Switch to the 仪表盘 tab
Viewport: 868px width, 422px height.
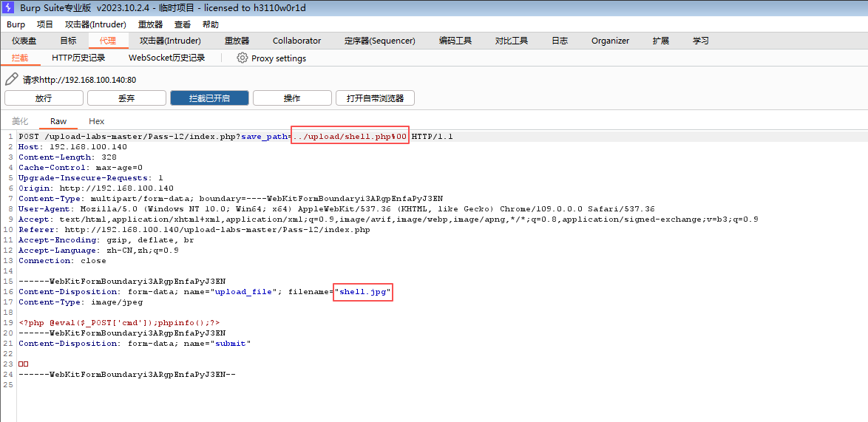click(x=24, y=41)
